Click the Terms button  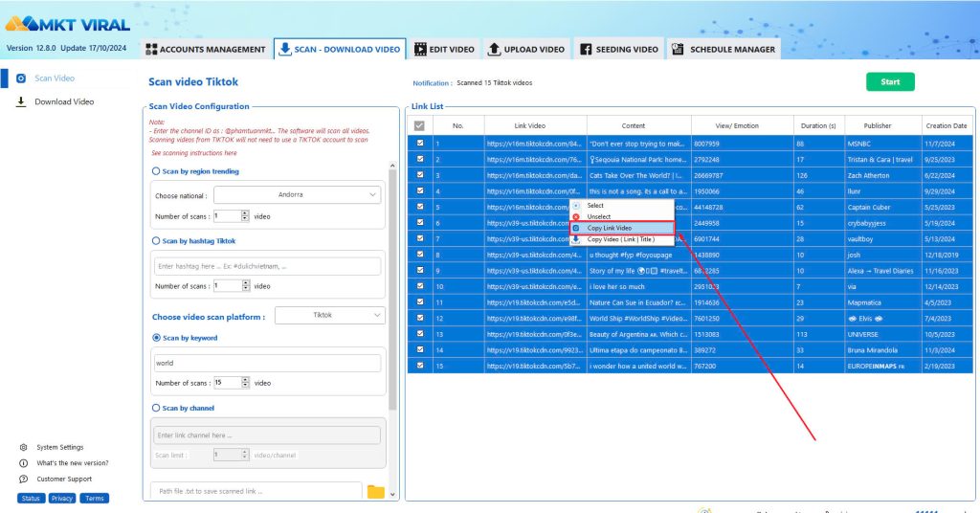(x=95, y=499)
